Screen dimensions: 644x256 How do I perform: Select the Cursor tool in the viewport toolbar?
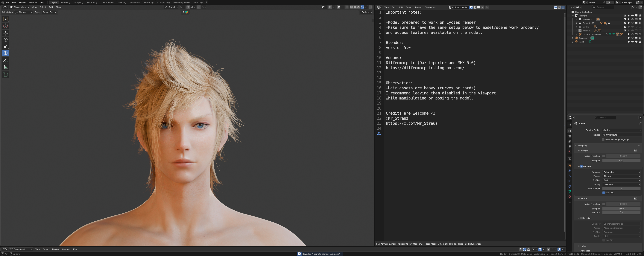[5, 26]
